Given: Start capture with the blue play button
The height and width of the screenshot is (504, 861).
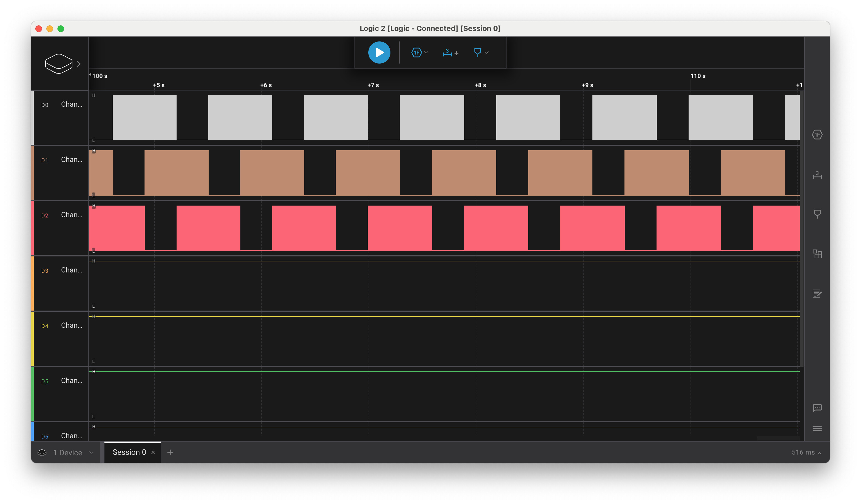Looking at the screenshot, I should tap(379, 53).
